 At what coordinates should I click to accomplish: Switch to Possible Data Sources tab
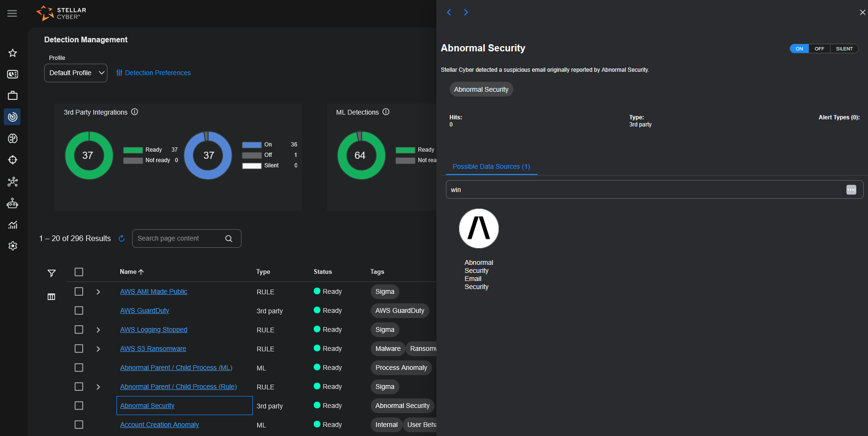pyautogui.click(x=491, y=166)
